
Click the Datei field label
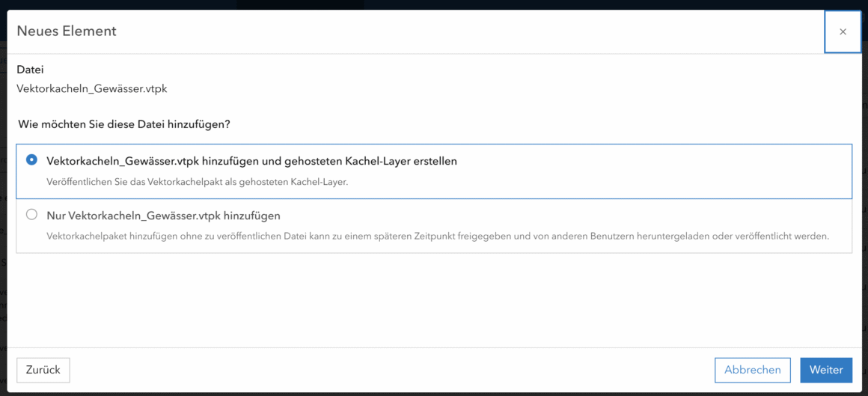tap(30, 70)
